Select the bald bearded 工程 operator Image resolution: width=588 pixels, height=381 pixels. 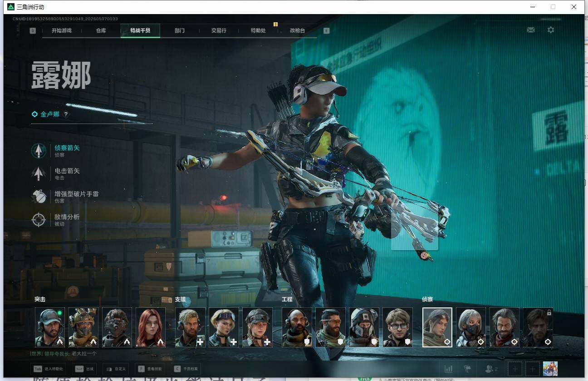pos(297,327)
